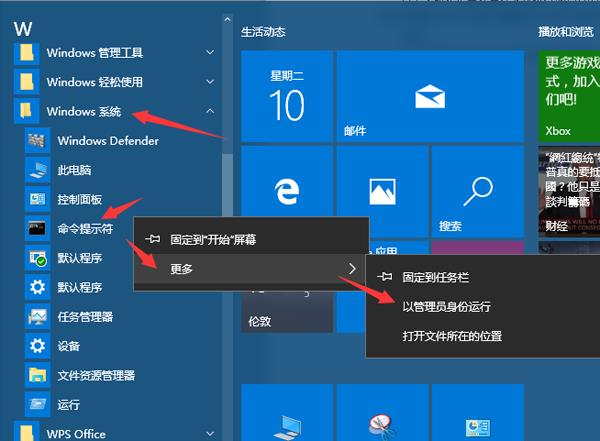
Task: Choose 以管理员身份运行 from submenu
Action: click(x=483, y=306)
